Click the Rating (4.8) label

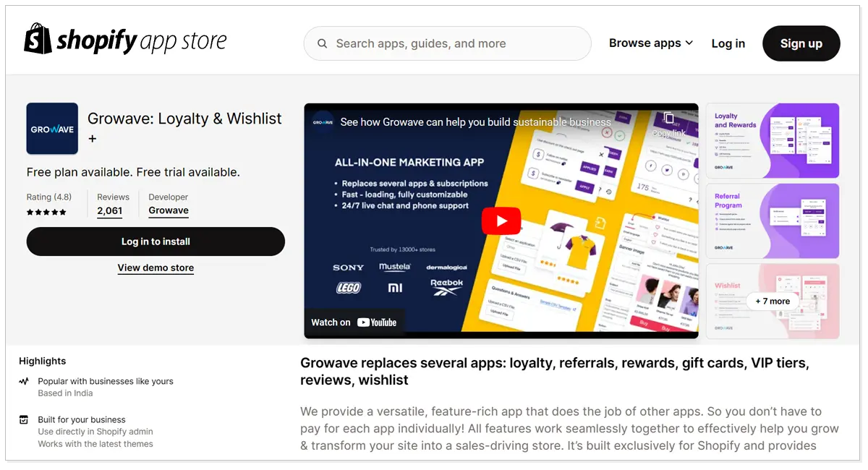click(49, 197)
